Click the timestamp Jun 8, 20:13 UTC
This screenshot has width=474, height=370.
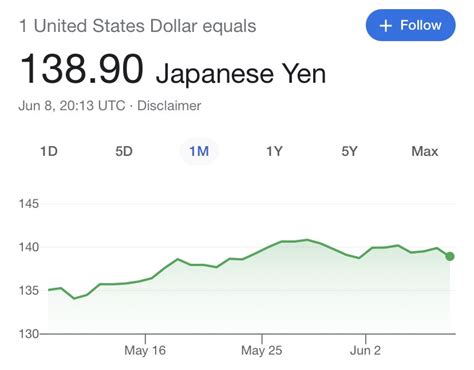(72, 106)
